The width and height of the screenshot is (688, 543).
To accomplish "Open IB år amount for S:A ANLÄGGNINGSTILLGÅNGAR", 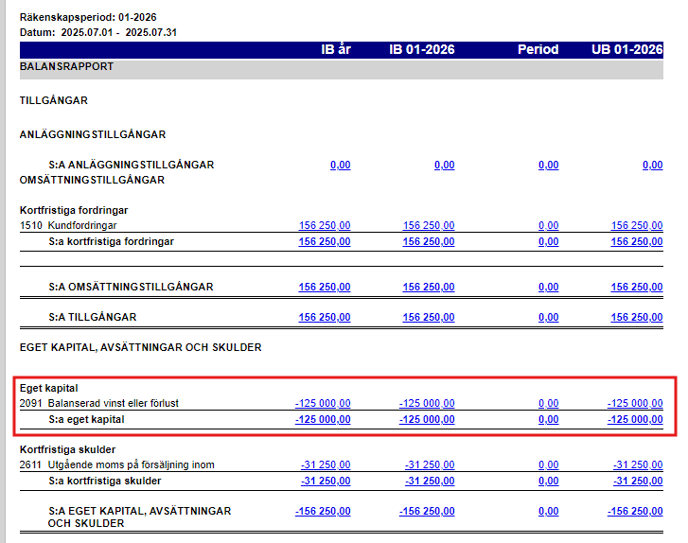I will tap(340, 165).
